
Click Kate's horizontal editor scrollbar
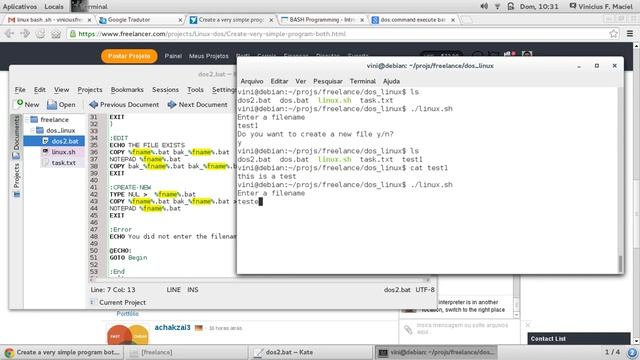[259, 280]
